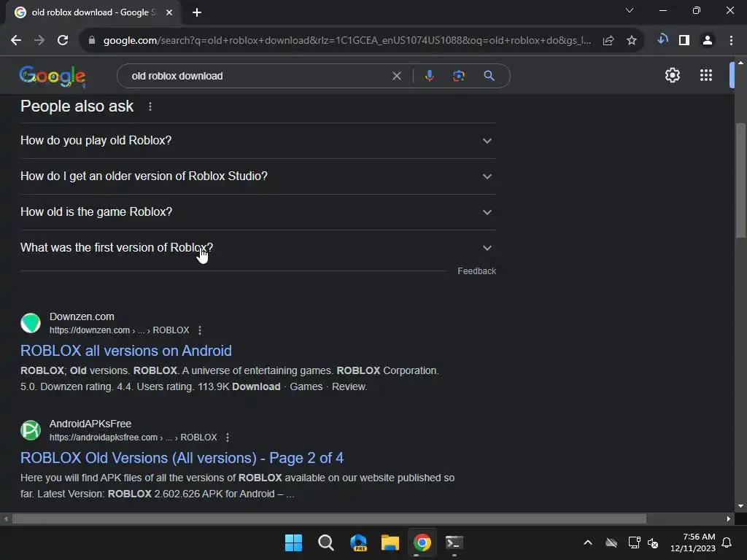This screenshot has width=747, height=560.
Task: Open Google quick settings gear
Action: pyautogui.click(x=672, y=75)
